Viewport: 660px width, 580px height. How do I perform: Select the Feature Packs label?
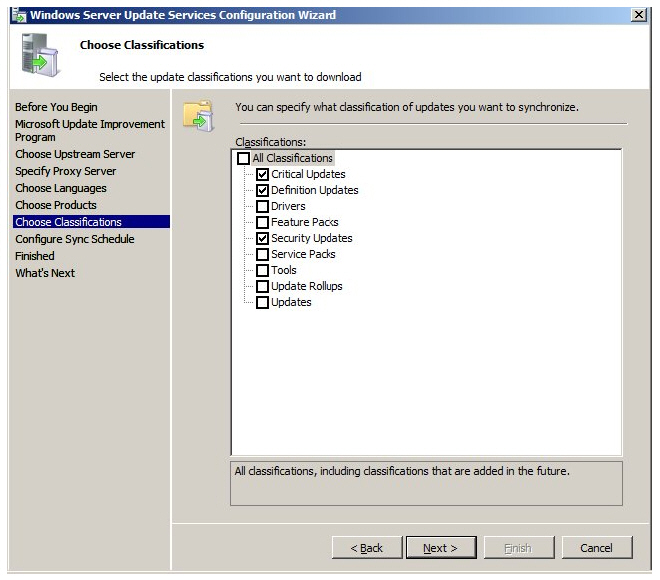[x=304, y=222]
